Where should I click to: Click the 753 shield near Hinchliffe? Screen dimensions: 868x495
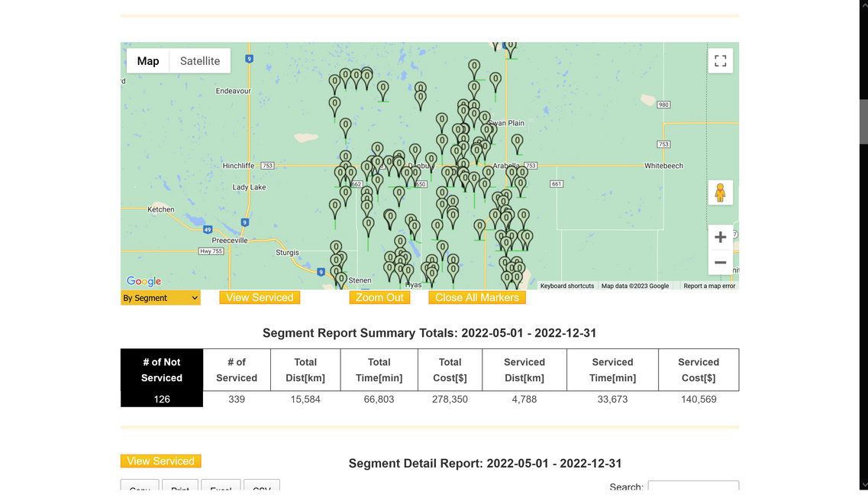(x=267, y=166)
